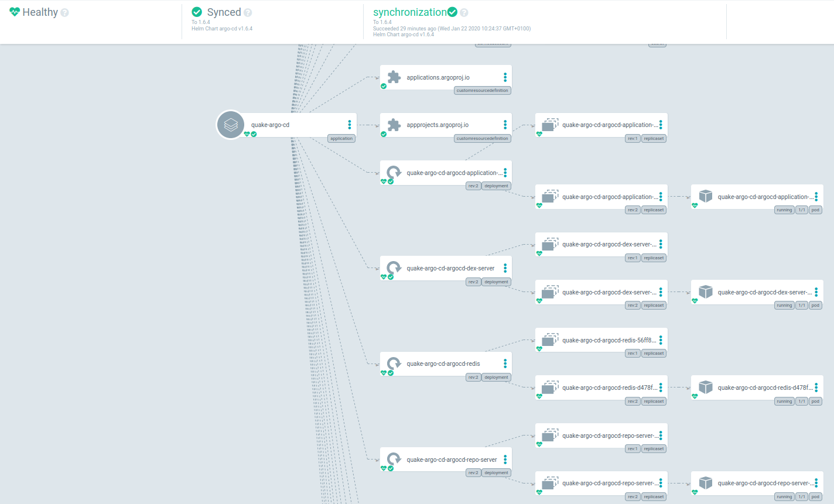Image resolution: width=834 pixels, height=504 pixels.
Task: Open appprojects.argoproj.io kebab menu
Action: [505, 125]
